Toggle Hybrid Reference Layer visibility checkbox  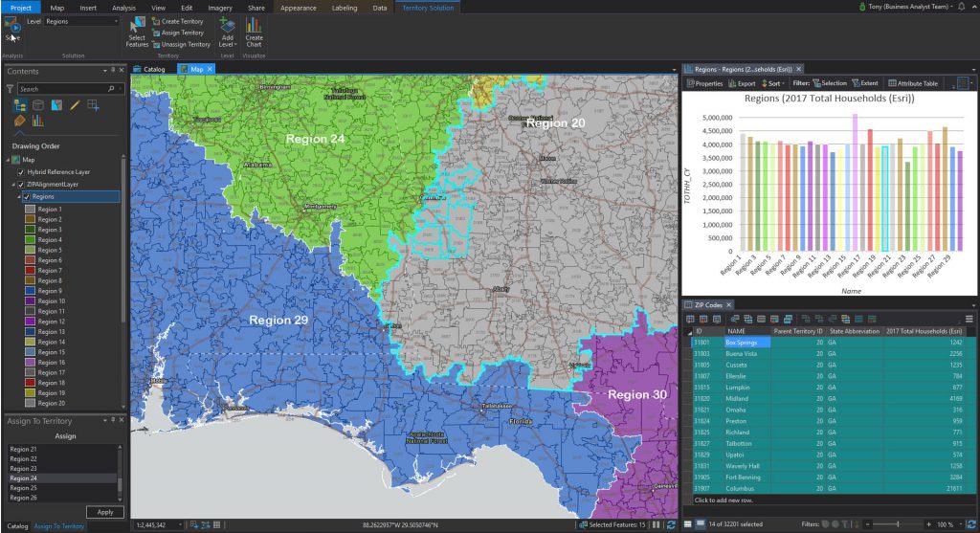[x=21, y=171]
